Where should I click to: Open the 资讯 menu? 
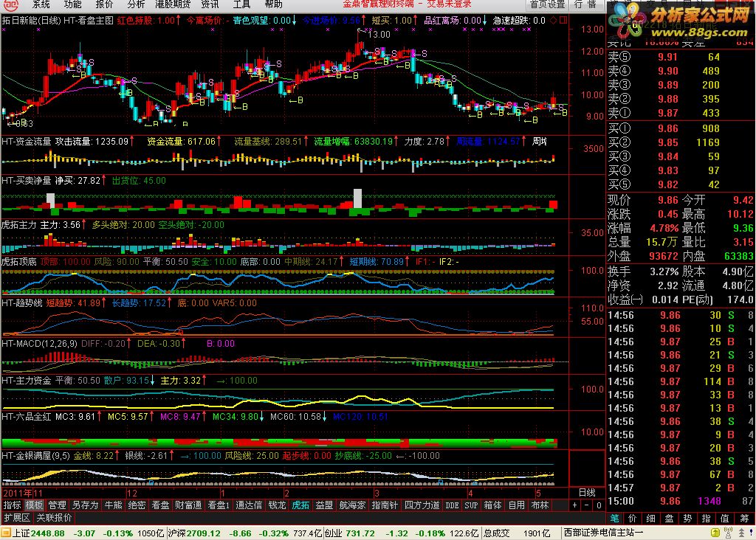click(210, 4)
